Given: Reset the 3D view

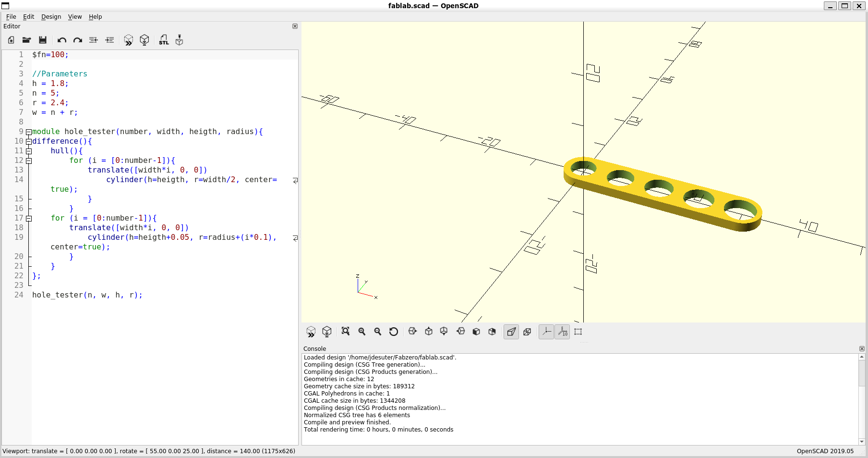Looking at the screenshot, I should point(394,332).
